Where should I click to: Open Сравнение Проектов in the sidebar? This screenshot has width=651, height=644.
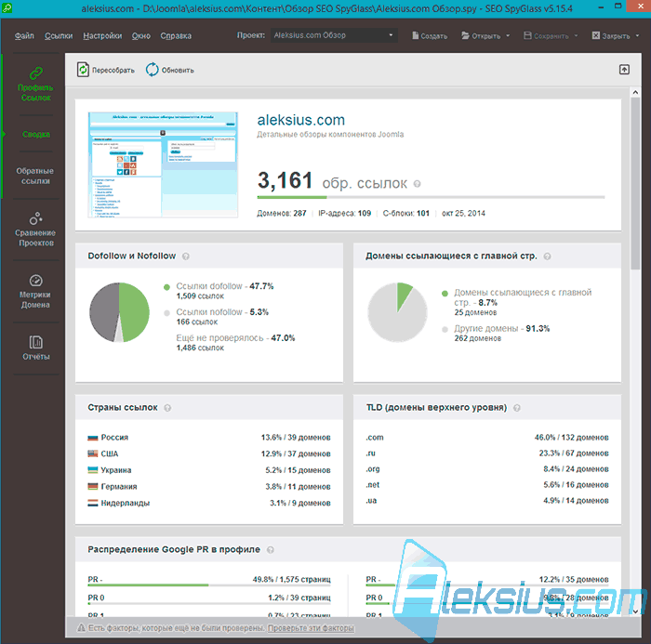(x=35, y=230)
